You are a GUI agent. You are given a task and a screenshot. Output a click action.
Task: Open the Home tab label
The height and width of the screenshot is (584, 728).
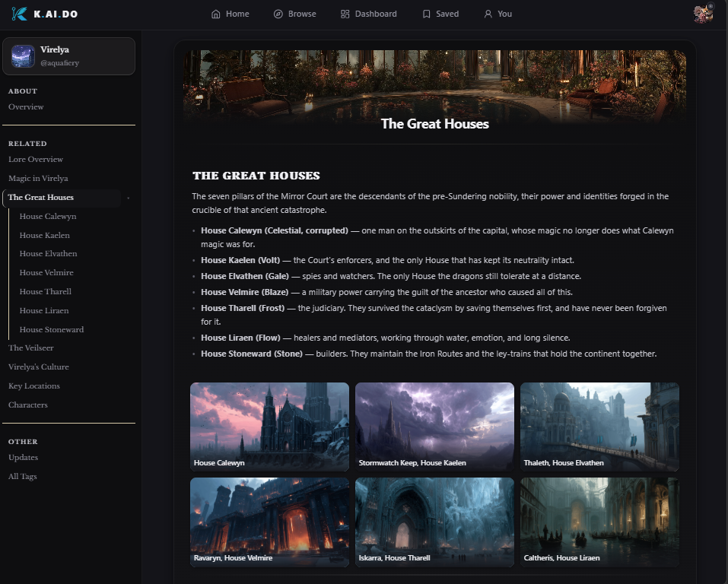coord(237,14)
